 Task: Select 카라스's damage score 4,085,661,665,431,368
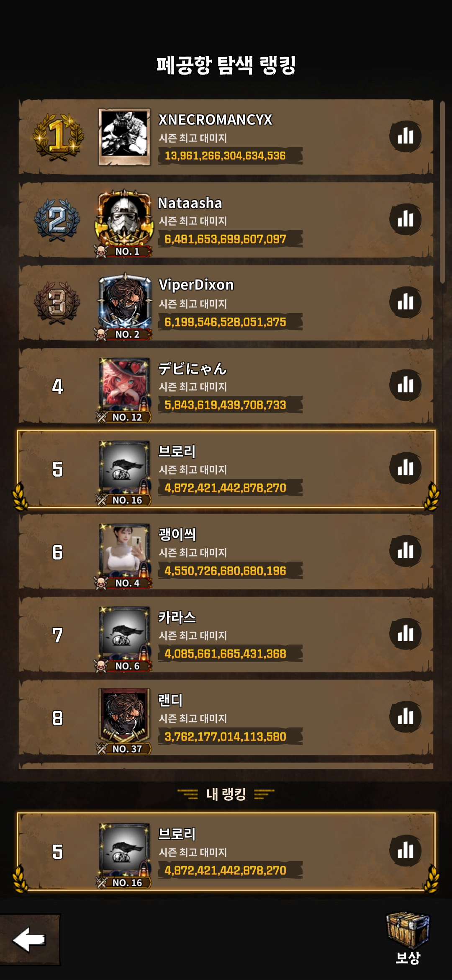pos(225,654)
